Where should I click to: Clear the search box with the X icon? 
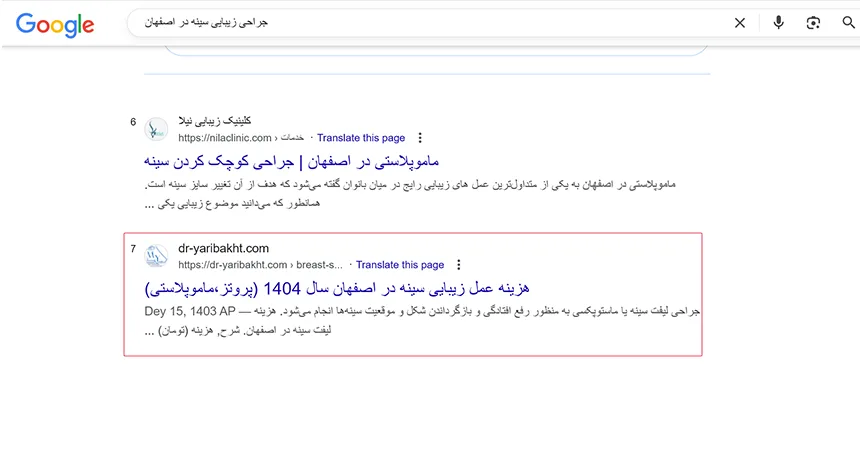740,23
